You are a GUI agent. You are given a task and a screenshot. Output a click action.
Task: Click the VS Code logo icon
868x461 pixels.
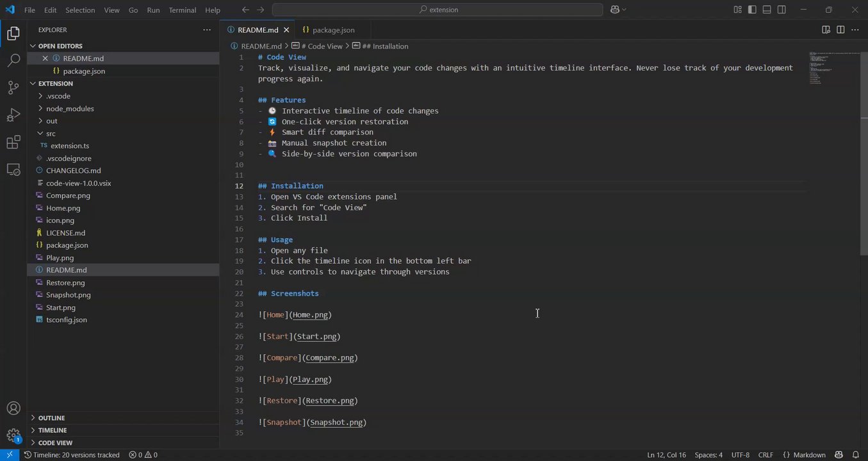click(10, 10)
